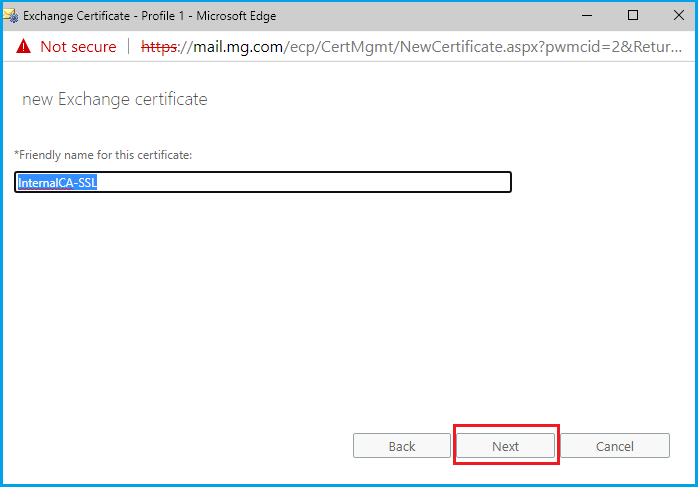Close the Exchange Certificate window
This screenshot has height=487, width=698.
coord(677,16)
